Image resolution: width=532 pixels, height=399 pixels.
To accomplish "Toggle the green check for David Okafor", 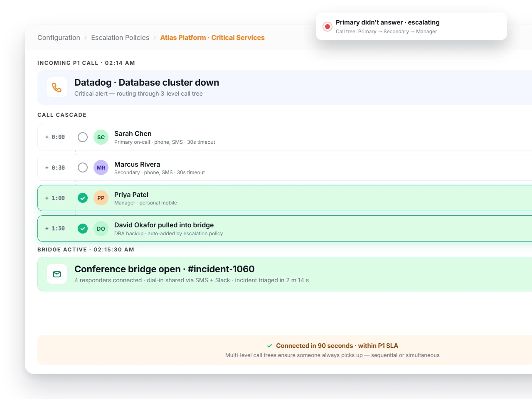I will tap(83, 229).
